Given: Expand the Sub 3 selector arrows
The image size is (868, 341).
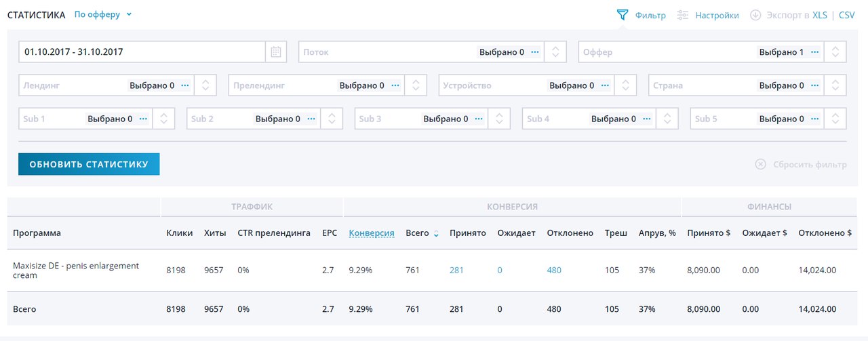Looking at the screenshot, I should 499,119.
